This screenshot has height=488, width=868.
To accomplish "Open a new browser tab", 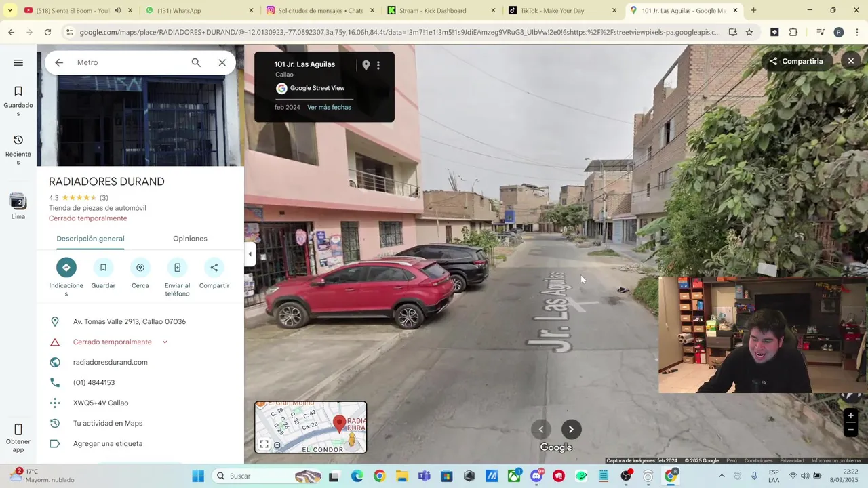I will point(753,10).
